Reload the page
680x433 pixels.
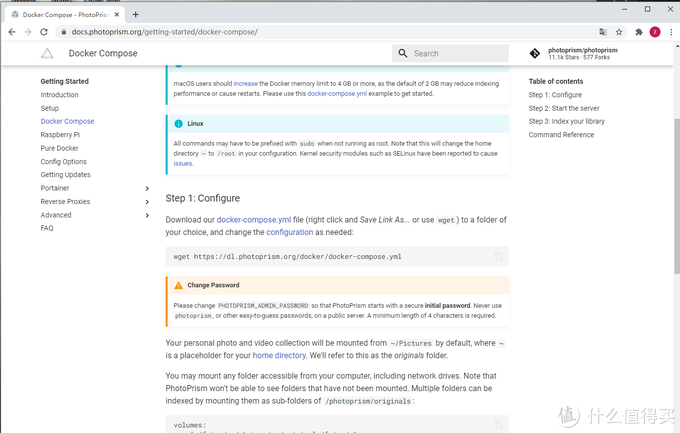44,32
